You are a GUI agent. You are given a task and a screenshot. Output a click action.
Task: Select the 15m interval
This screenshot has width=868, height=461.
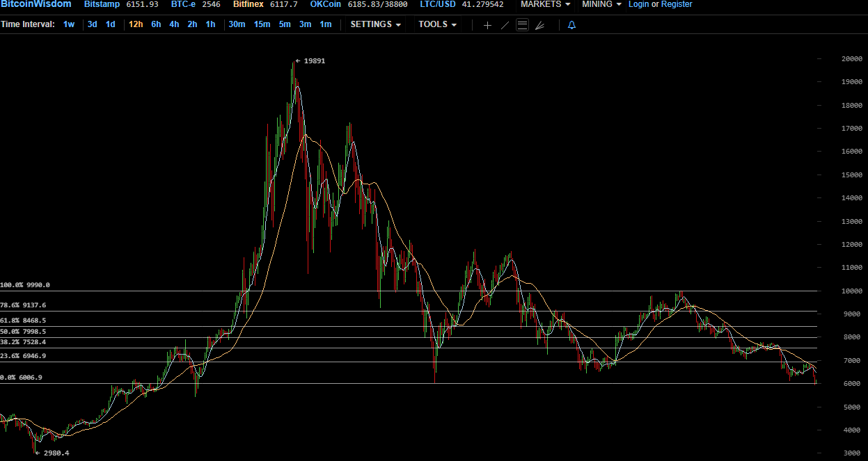[x=262, y=24]
